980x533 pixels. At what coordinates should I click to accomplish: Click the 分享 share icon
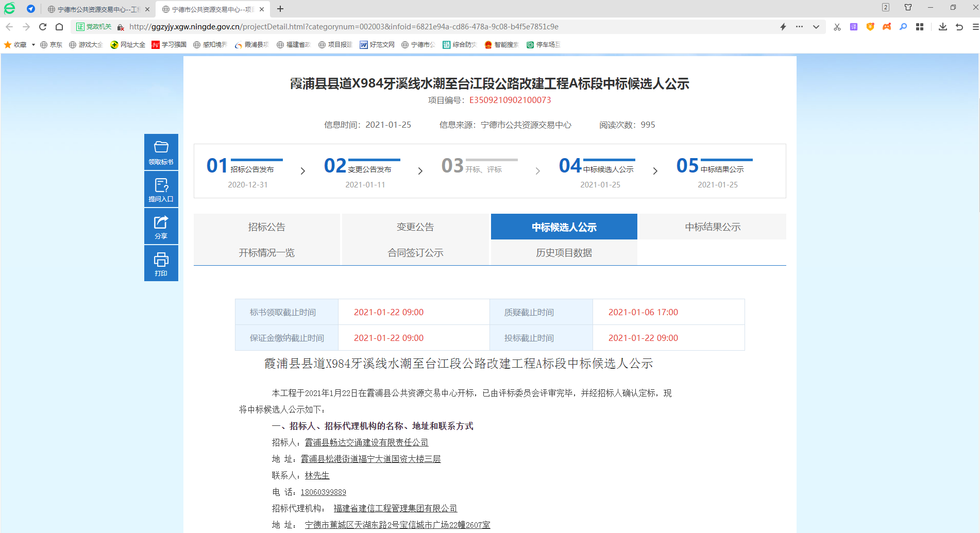click(x=161, y=227)
